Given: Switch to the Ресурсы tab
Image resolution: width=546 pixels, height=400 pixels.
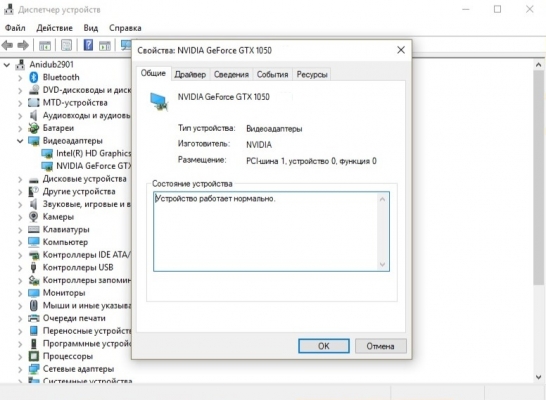Looking at the screenshot, I should click(x=312, y=74).
